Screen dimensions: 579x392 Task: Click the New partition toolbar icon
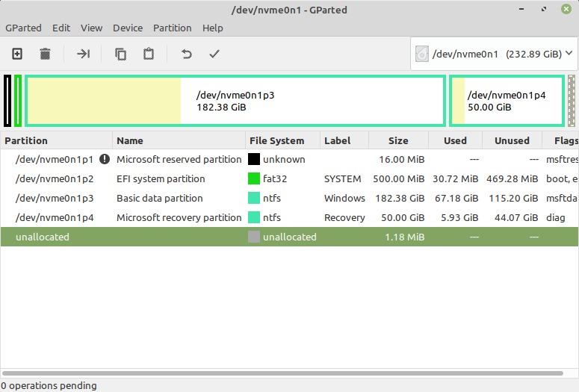(x=17, y=54)
